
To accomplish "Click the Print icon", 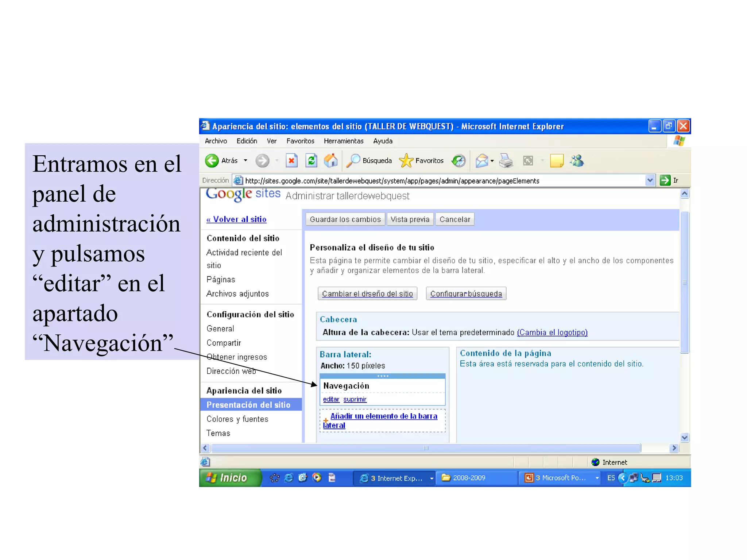I will click(506, 161).
